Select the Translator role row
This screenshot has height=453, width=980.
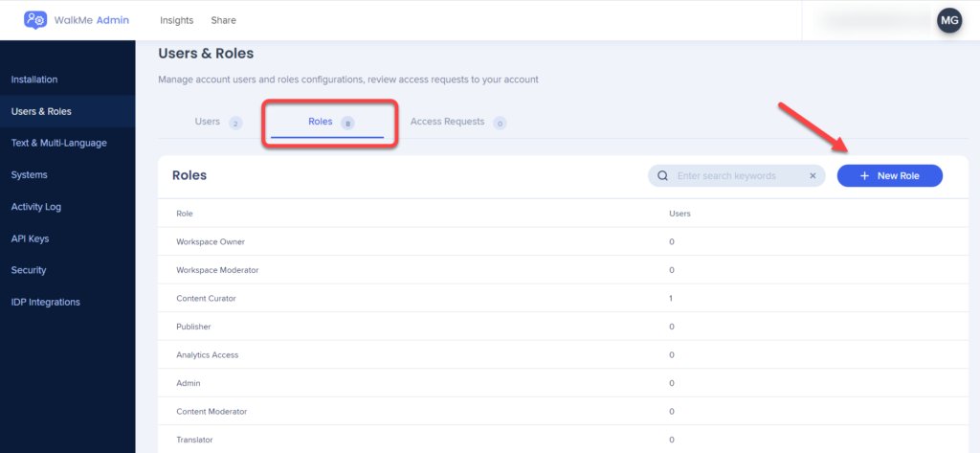point(563,440)
